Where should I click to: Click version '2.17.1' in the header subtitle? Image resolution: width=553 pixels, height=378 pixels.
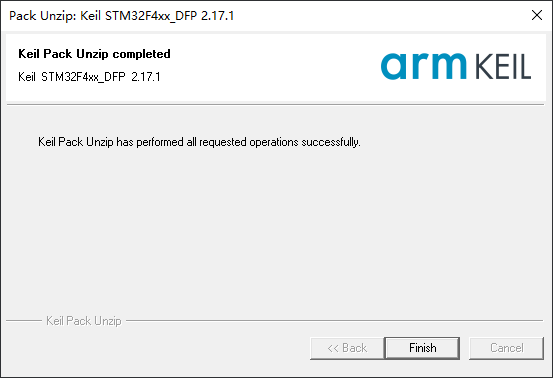click(x=146, y=77)
